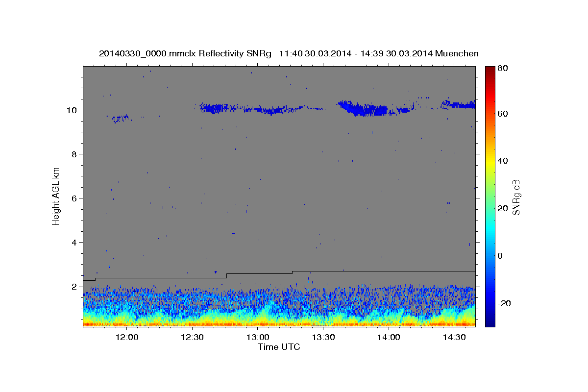Click the 12:00 time tick label
The image size is (588, 392).
click(127, 337)
